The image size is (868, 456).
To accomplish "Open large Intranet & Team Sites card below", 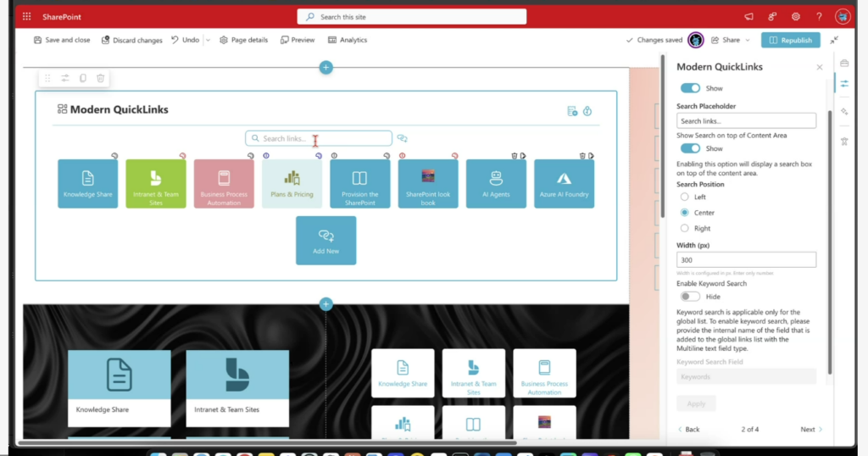I will coord(237,388).
